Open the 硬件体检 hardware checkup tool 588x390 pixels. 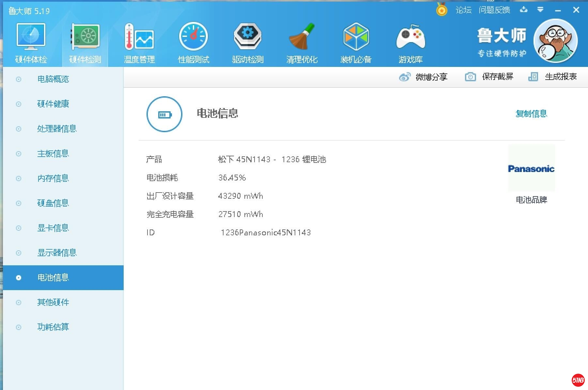click(x=30, y=42)
